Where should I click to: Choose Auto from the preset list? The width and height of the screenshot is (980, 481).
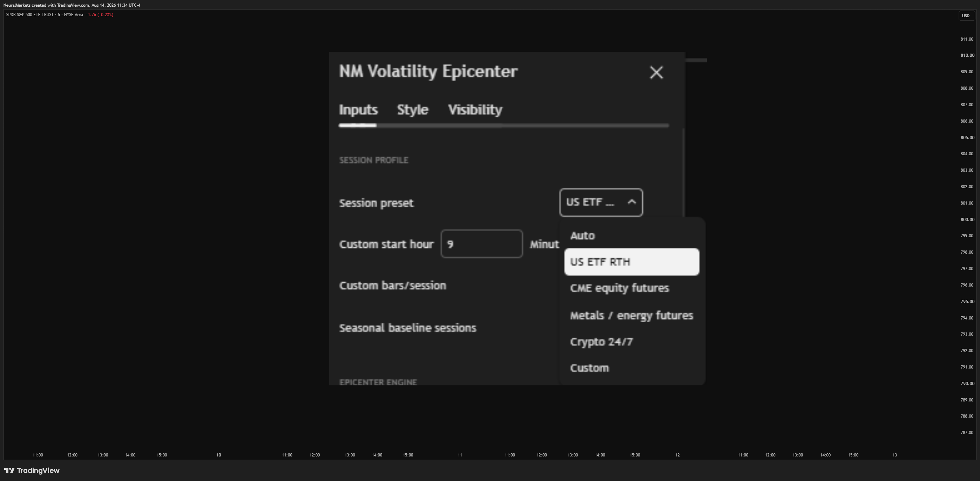click(x=631, y=235)
